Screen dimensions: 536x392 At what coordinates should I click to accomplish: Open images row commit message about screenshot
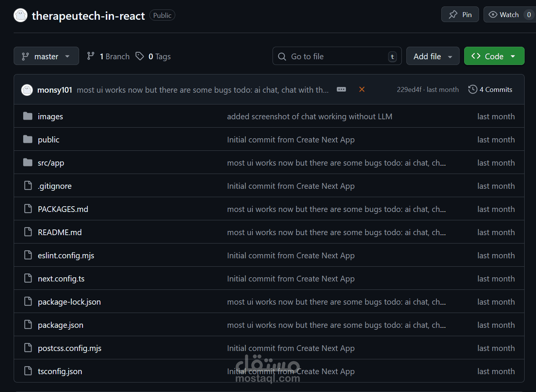click(309, 117)
